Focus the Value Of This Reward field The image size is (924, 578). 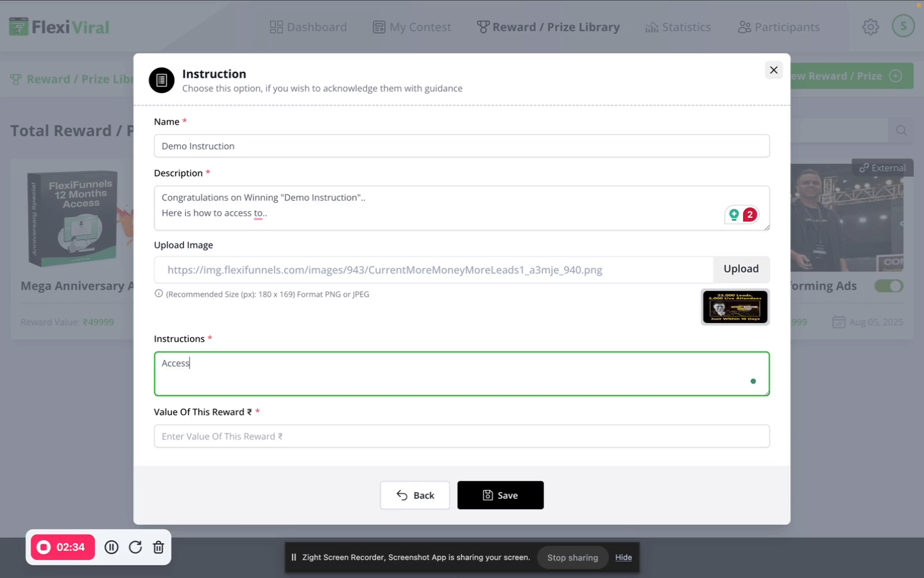461,436
